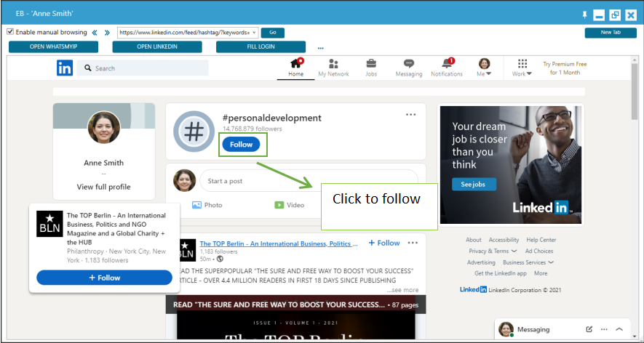Image resolution: width=644 pixels, height=343 pixels.
Task: Open Notifications bell icon
Action: (447, 68)
